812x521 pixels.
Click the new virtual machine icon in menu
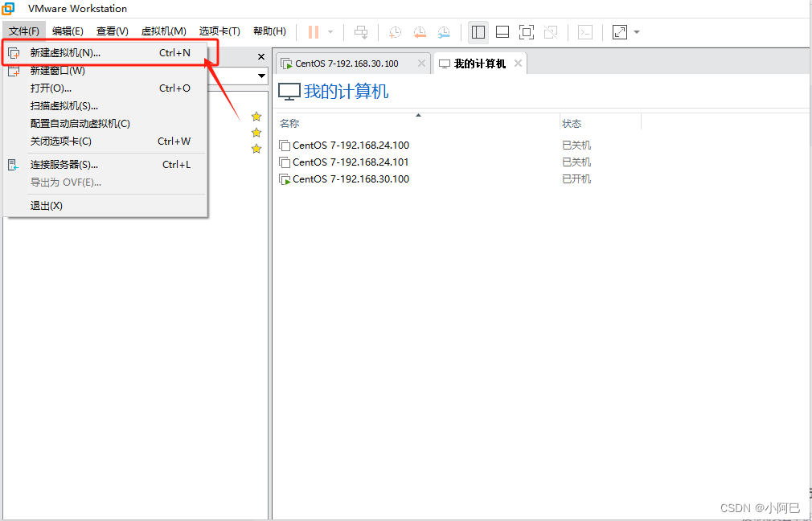coord(14,53)
